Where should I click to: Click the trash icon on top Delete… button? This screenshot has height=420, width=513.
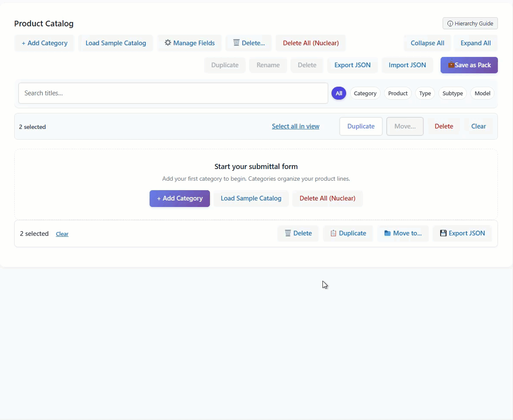click(236, 43)
